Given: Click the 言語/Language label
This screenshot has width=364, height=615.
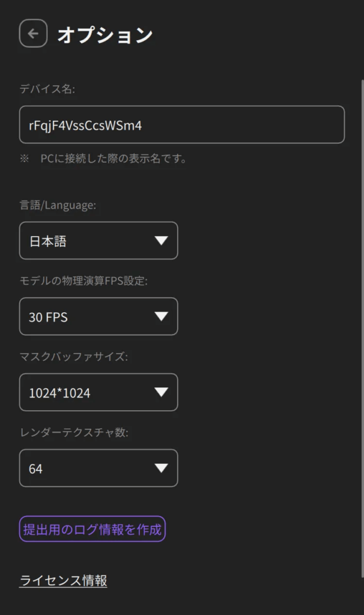Looking at the screenshot, I should (x=58, y=205).
